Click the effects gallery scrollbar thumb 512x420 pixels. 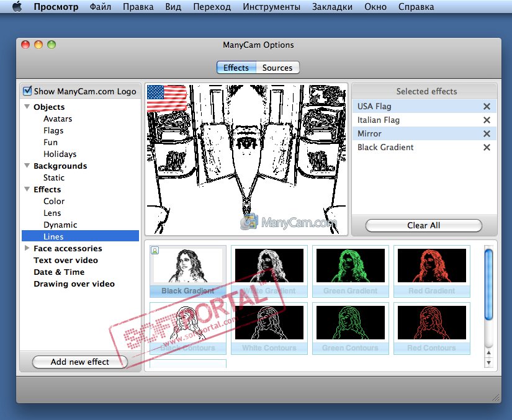(488, 285)
